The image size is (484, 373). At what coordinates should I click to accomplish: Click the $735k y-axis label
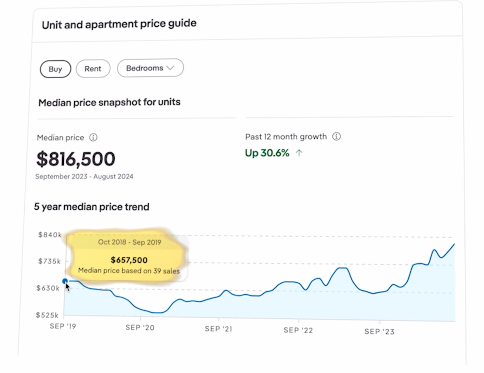tap(49, 261)
